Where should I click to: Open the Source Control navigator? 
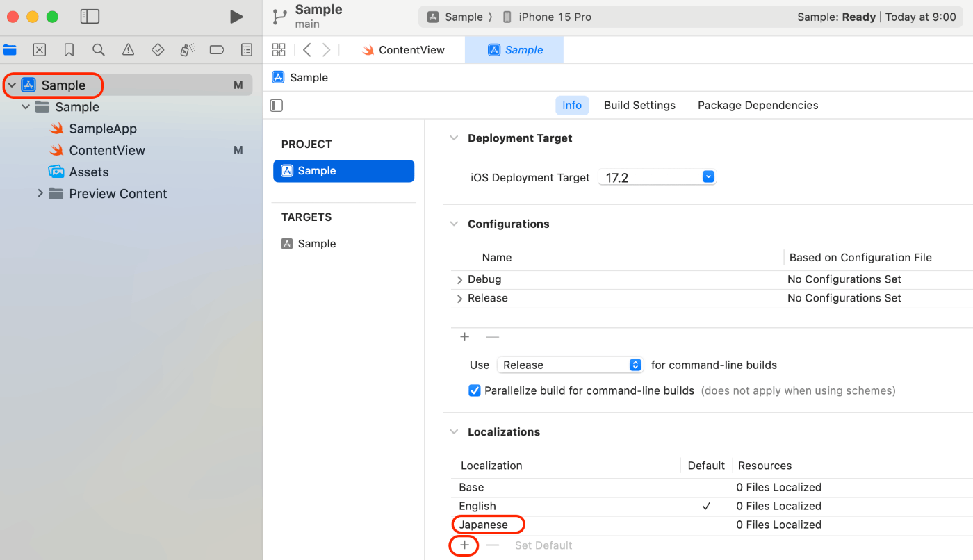(x=40, y=50)
